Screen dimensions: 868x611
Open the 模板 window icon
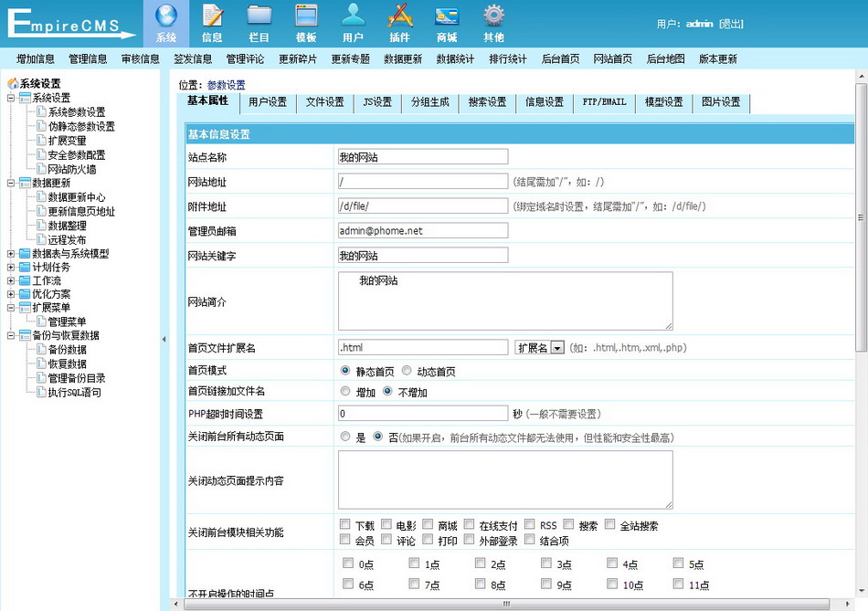[x=306, y=16]
